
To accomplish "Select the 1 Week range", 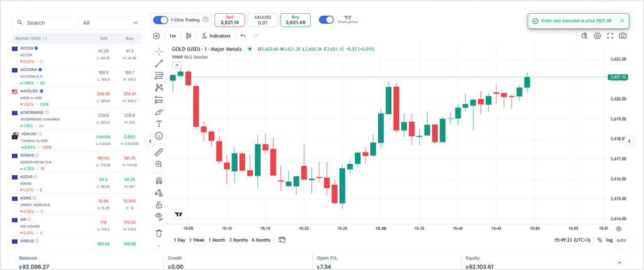I will click(198, 240).
